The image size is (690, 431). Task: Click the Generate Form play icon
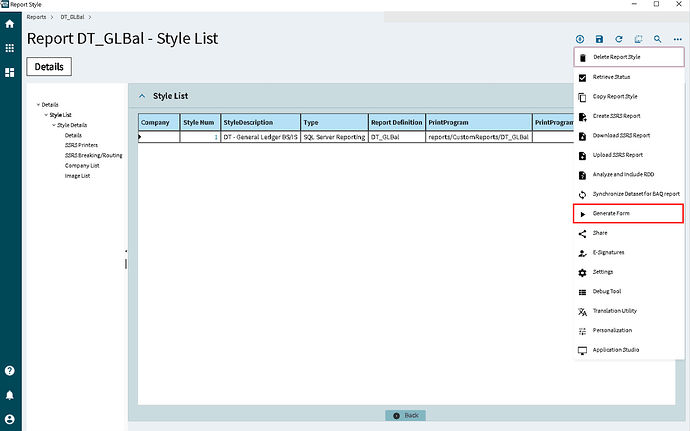(583, 214)
